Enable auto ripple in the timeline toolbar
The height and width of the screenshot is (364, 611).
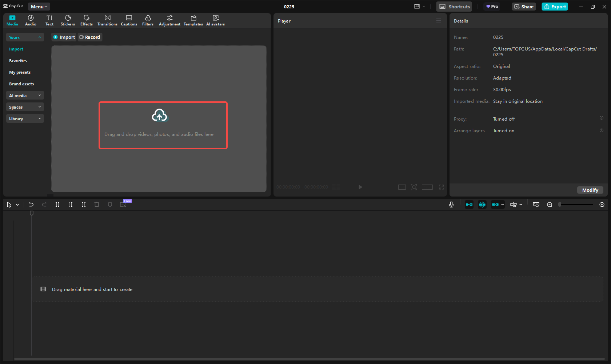coord(469,204)
